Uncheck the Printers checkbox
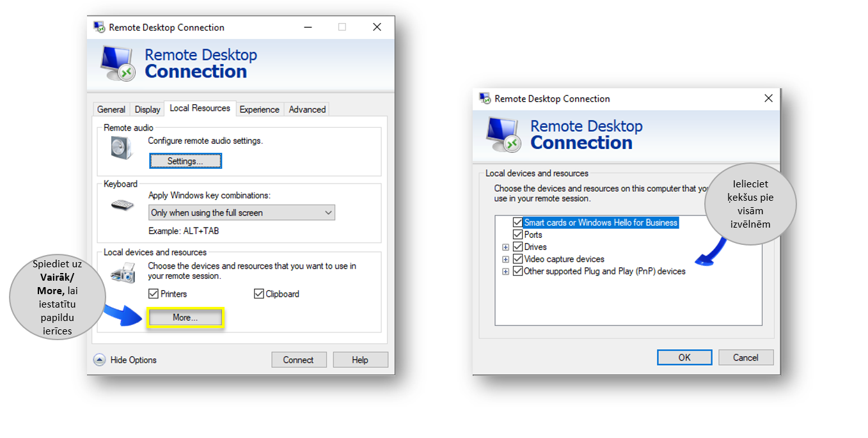The image size is (868, 438). (x=154, y=294)
